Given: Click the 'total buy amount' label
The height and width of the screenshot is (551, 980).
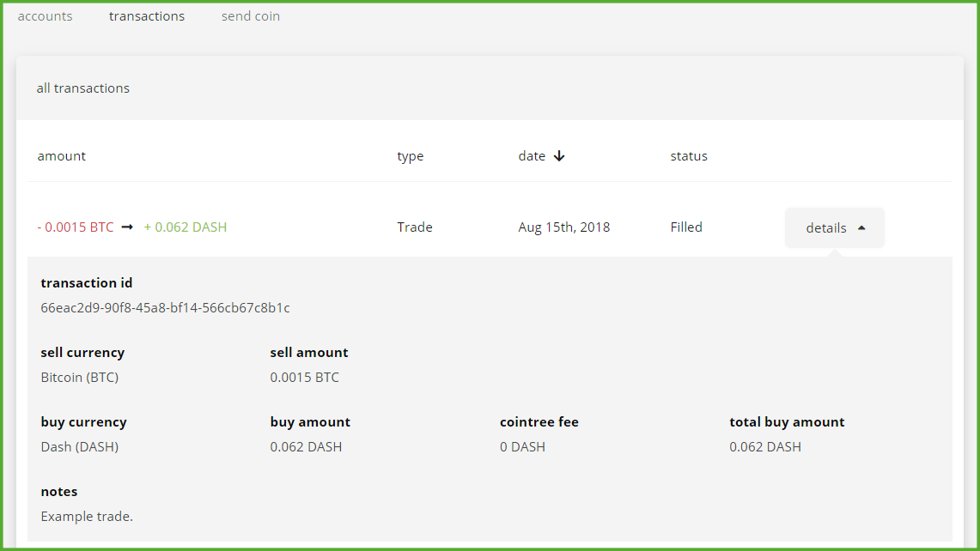Looking at the screenshot, I should tap(787, 422).
